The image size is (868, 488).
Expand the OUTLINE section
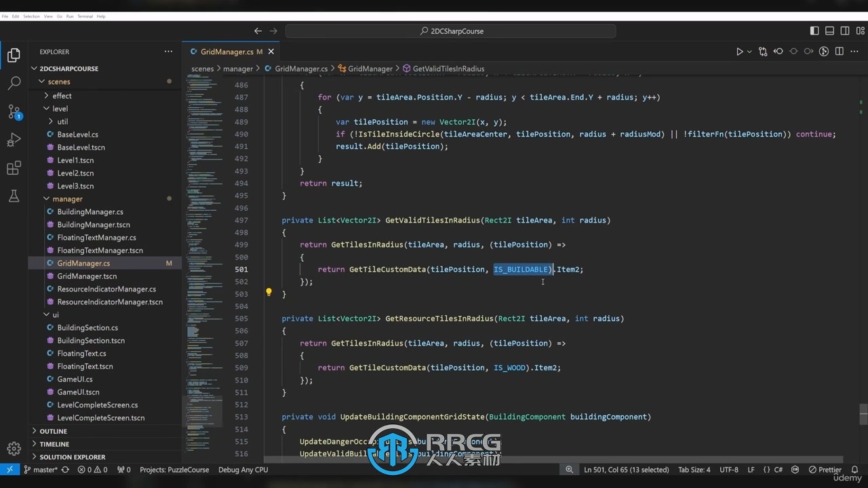tap(105, 431)
